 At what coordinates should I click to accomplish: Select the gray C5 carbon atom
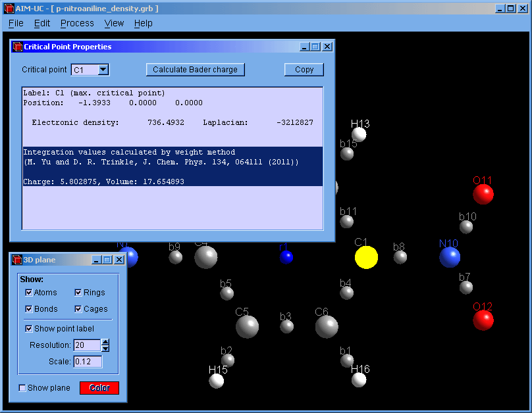click(x=247, y=326)
